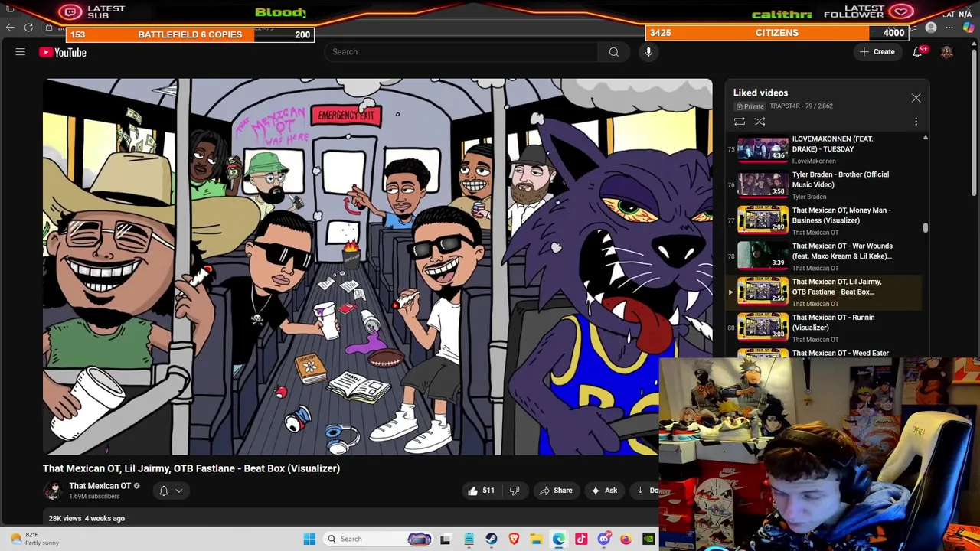
Task: Open Money Man - Business (Visualizer) thumbnail
Action: [763, 220]
